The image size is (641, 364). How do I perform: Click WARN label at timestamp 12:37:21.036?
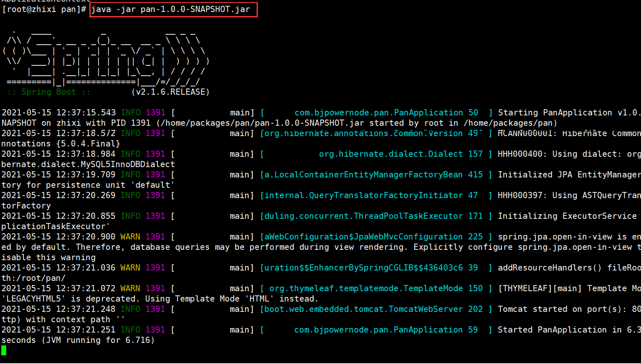(x=130, y=268)
